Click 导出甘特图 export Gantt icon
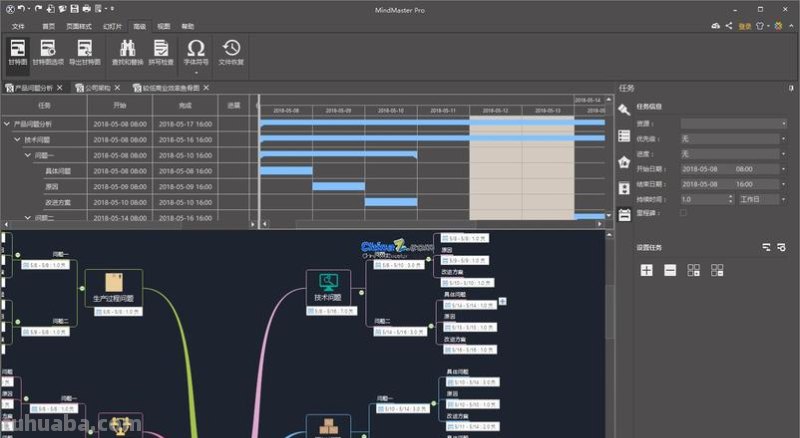Image resolution: width=800 pixels, height=438 pixels. (x=85, y=53)
